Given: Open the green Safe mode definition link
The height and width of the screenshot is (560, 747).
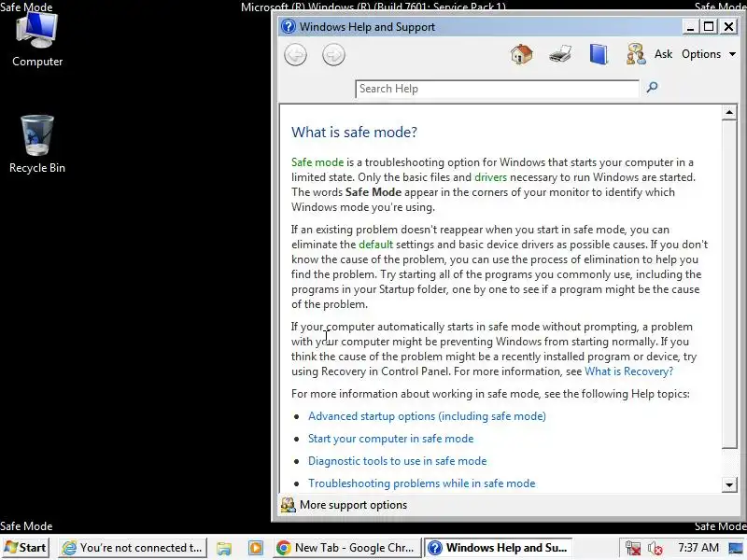Looking at the screenshot, I should click(317, 162).
